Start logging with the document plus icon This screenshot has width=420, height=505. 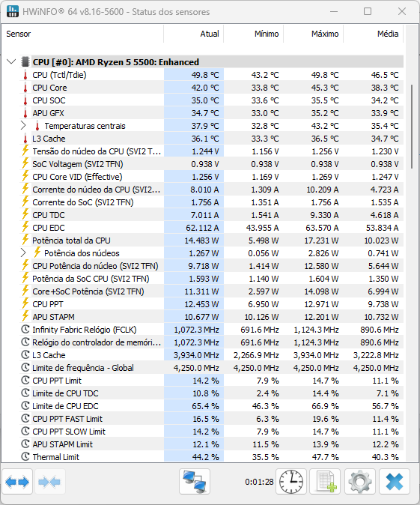(x=325, y=482)
